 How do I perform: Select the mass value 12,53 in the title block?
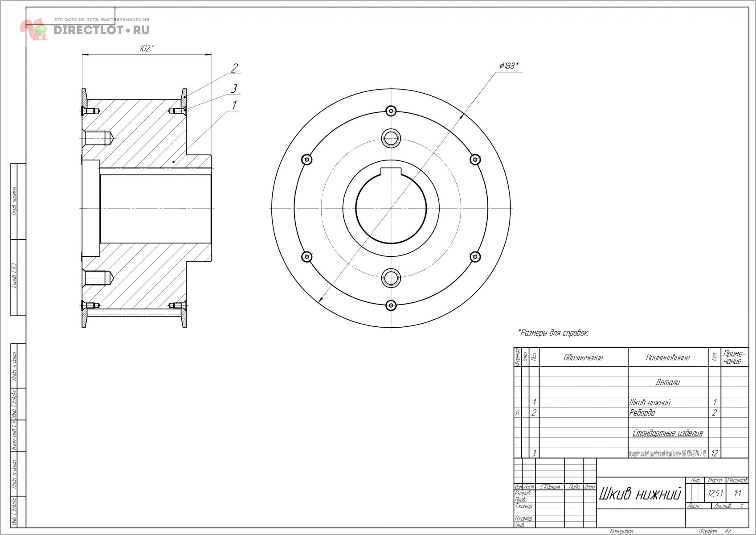(715, 494)
